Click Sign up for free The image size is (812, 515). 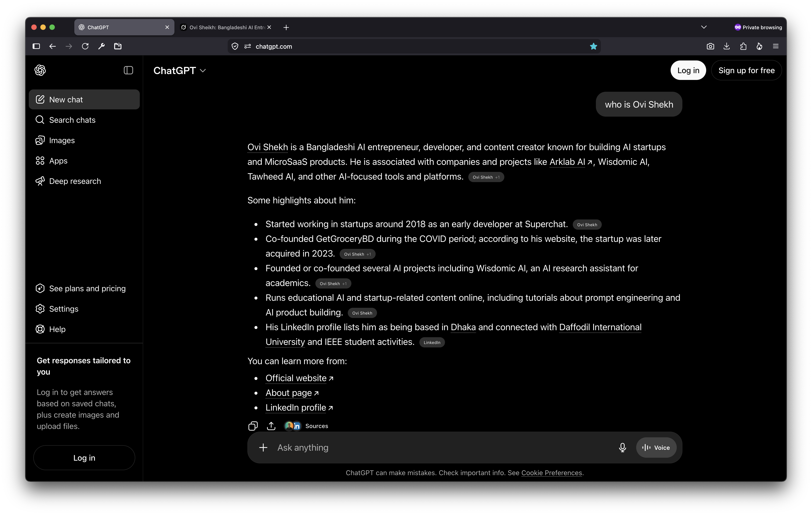click(746, 70)
